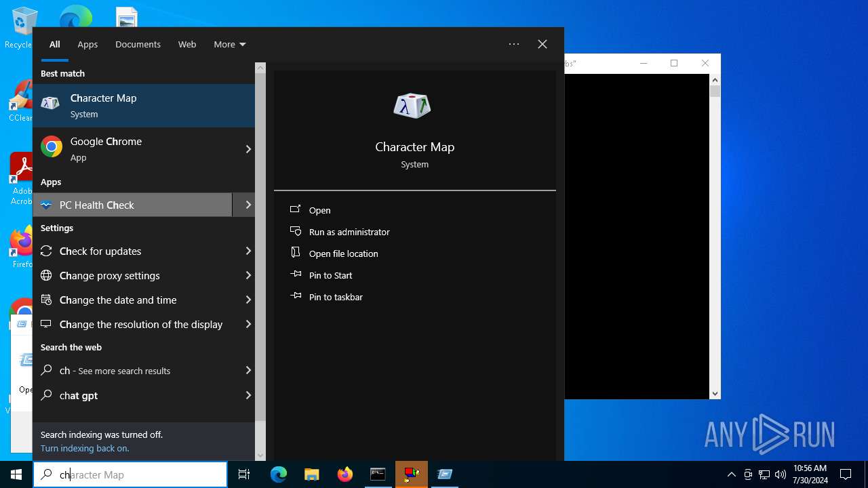Screen dimensions: 868x488
Task: Expand Change the date and time arrow
Action: point(248,300)
